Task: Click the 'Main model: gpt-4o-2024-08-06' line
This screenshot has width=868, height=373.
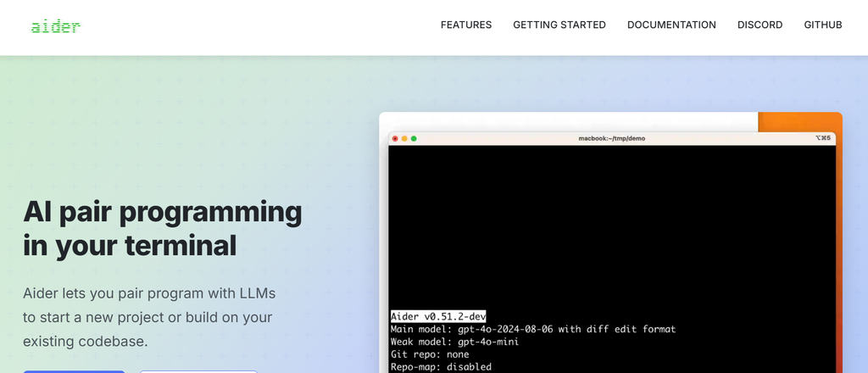Action: tap(533, 329)
